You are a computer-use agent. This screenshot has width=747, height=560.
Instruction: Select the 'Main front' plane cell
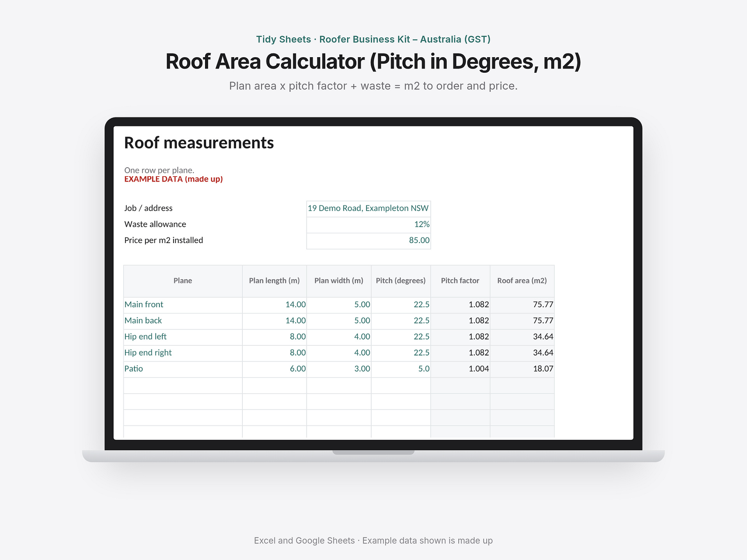click(x=183, y=305)
